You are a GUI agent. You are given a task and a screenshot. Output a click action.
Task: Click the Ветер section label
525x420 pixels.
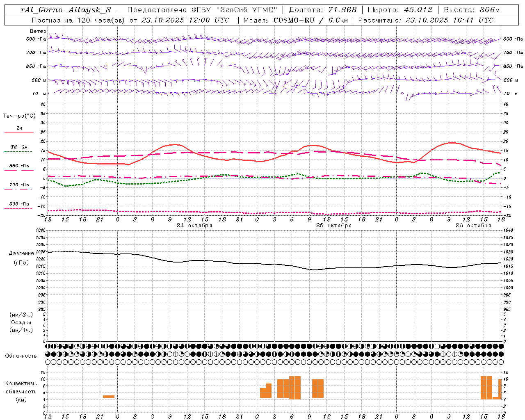[x=38, y=31]
